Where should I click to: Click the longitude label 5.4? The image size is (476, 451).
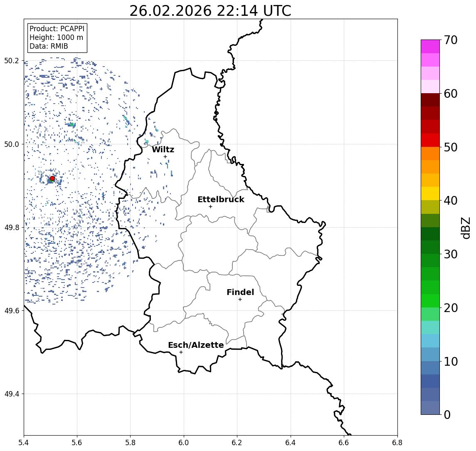24,443
